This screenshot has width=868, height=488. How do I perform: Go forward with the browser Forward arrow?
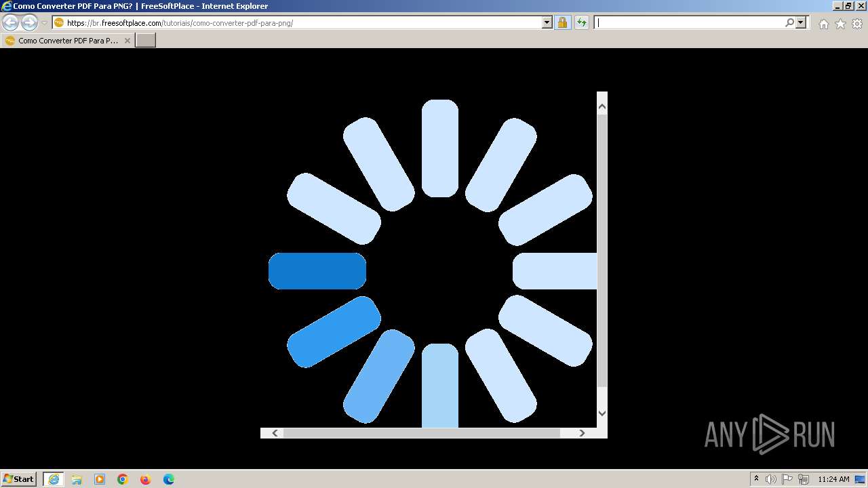[x=29, y=23]
